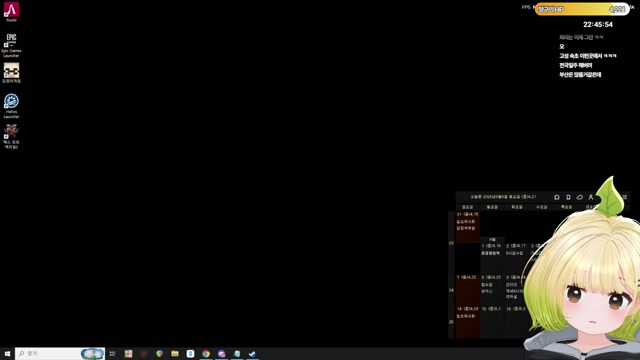Click week number 25 in calendar

(x=451, y=322)
